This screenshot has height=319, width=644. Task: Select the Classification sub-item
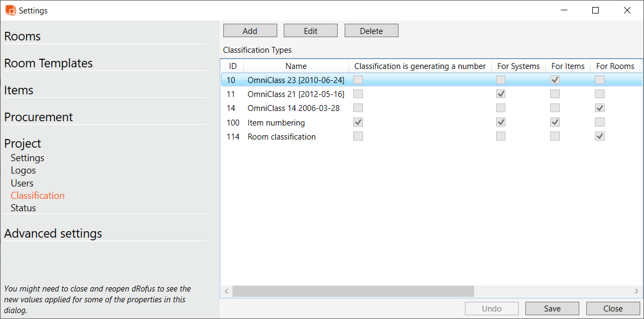[38, 196]
